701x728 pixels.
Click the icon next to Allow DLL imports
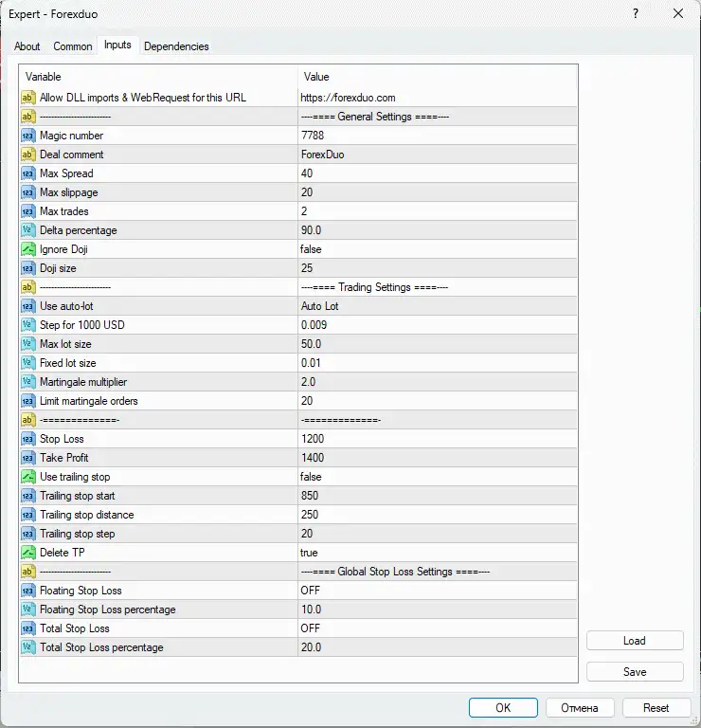[x=27, y=98]
